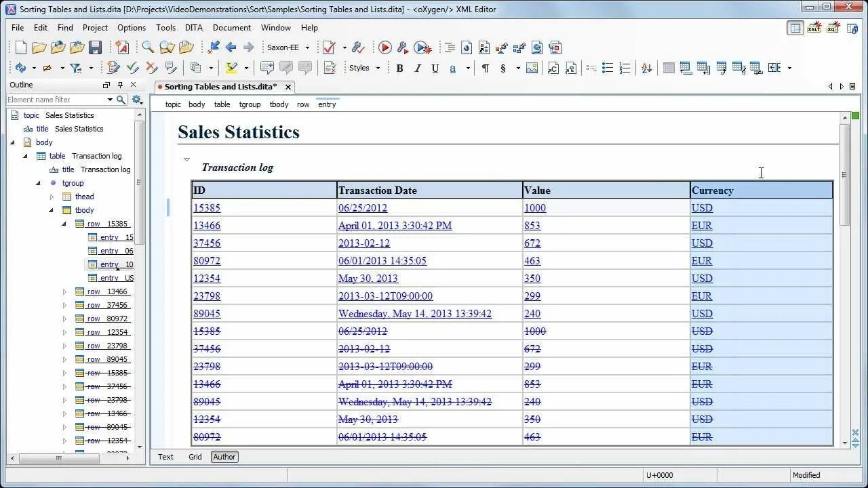Click the entry breadcrumb

pos(327,104)
